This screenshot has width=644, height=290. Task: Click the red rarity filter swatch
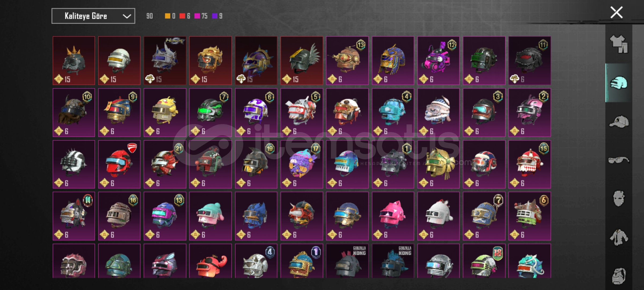[182, 16]
